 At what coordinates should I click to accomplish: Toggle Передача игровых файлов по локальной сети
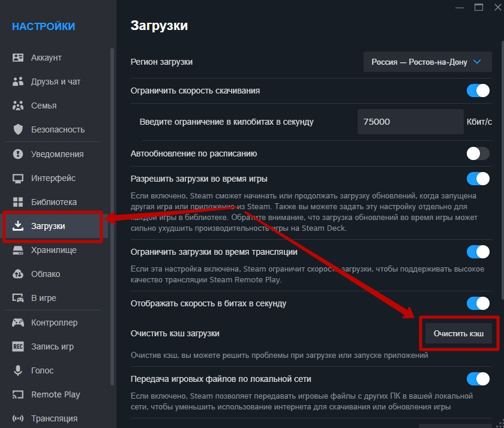coord(478,379)
